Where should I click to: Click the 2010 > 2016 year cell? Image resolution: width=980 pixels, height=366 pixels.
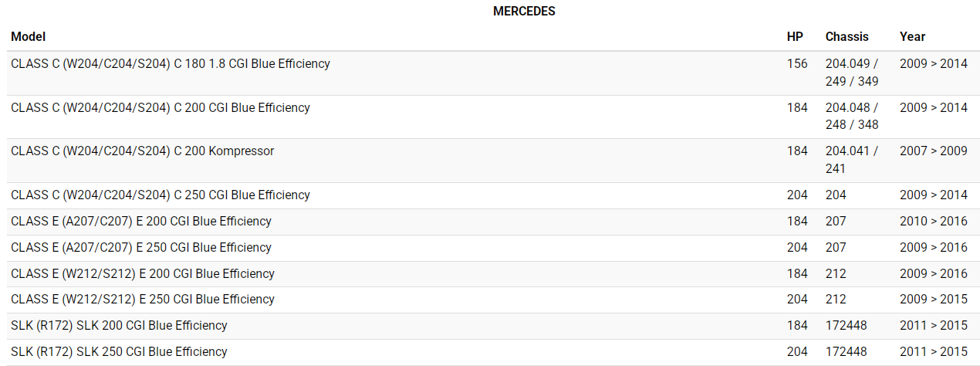click(x=933, y=222)
